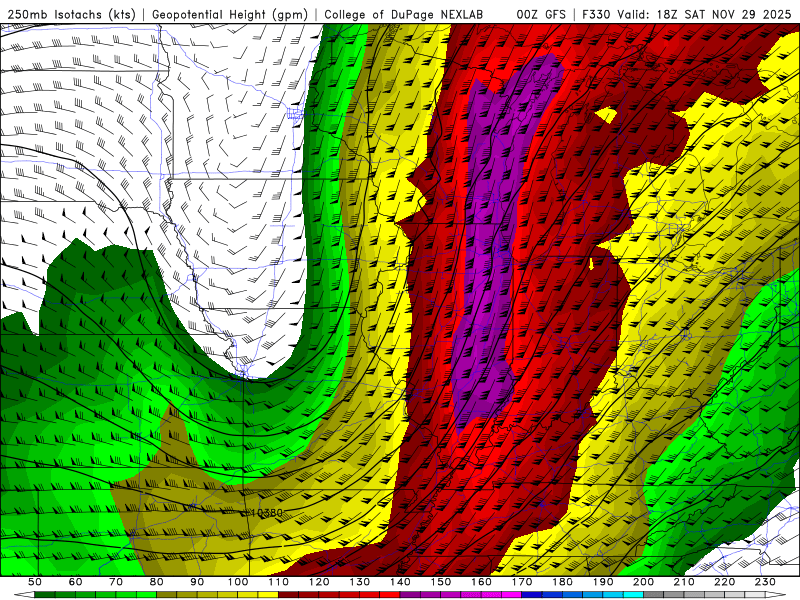Click the olive swatch starting at 80
Screen dimensions: 800x600
click(167, 595)
